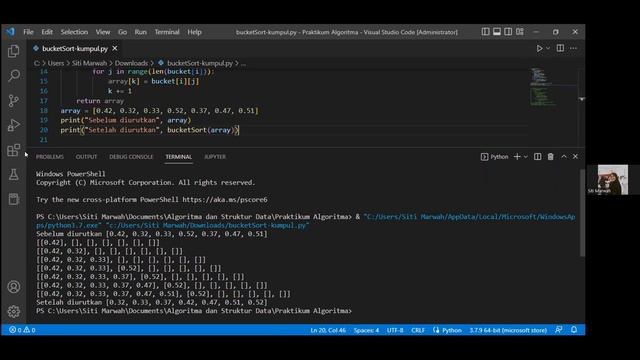Open the Source Control view
This screenshot has height=360, width=640.
point(13,100)
